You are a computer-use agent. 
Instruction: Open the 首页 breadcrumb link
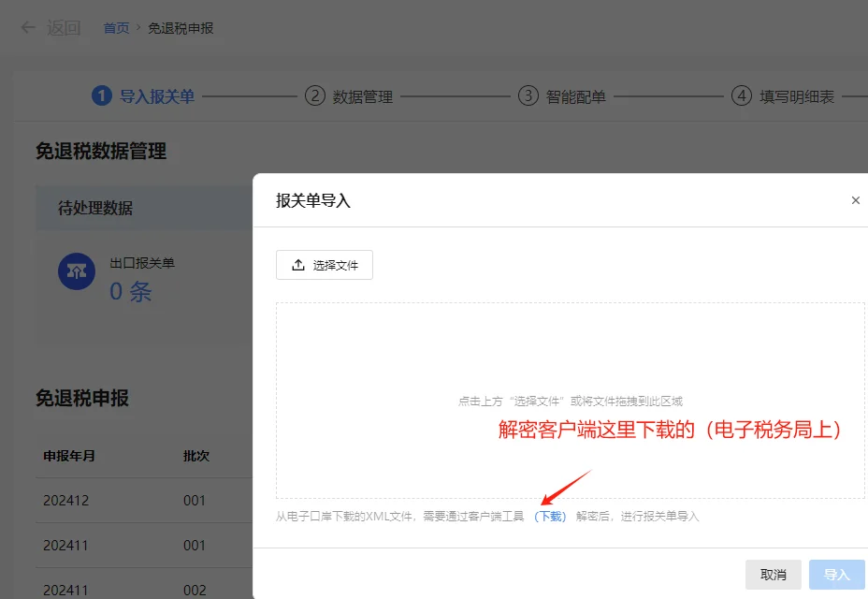(116, 27)
